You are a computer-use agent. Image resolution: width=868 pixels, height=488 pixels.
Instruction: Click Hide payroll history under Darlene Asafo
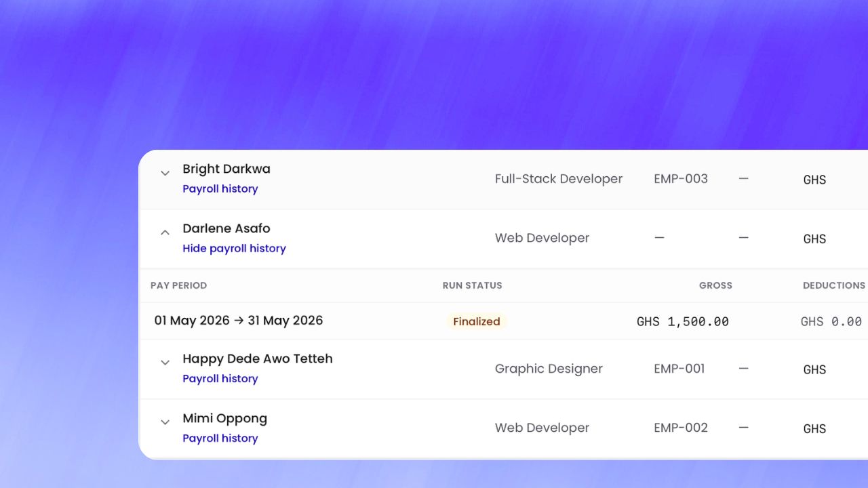coord(234,249)
